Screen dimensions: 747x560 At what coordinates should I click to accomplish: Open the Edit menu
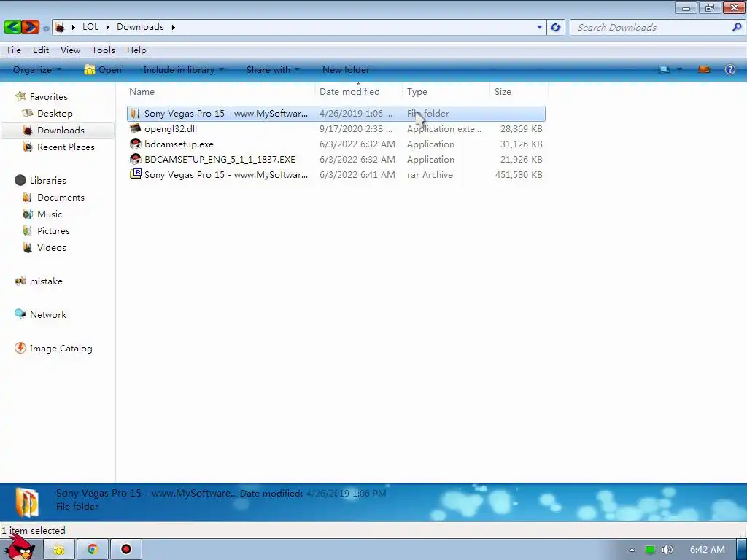tap(41, 50)
